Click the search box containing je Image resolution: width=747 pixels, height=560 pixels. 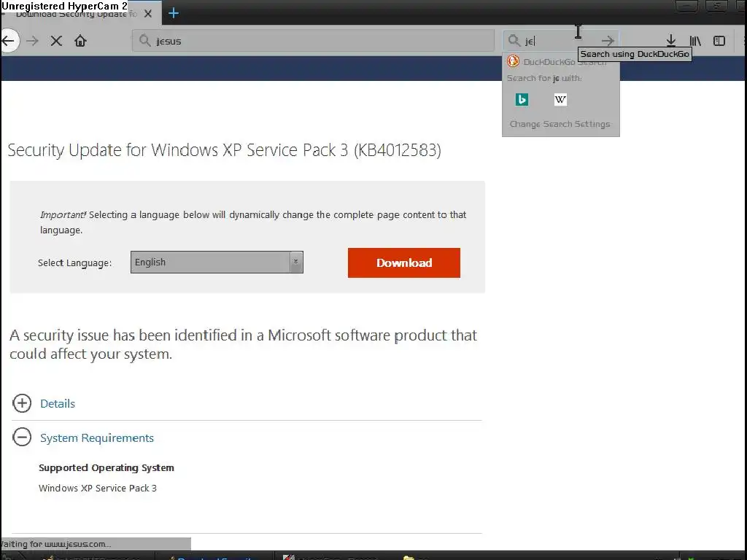pos(561,41)
